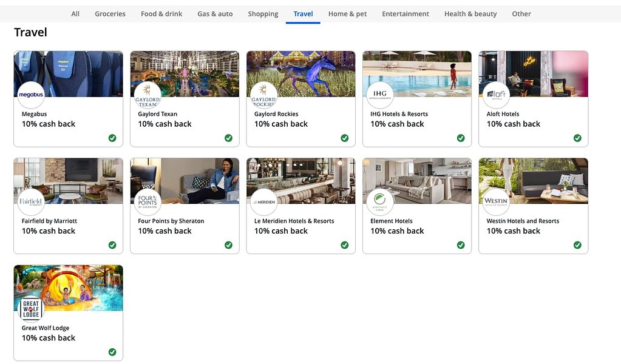
Task: Click the Fairfield by Marriott logo
Action: (x=31, y=202)
